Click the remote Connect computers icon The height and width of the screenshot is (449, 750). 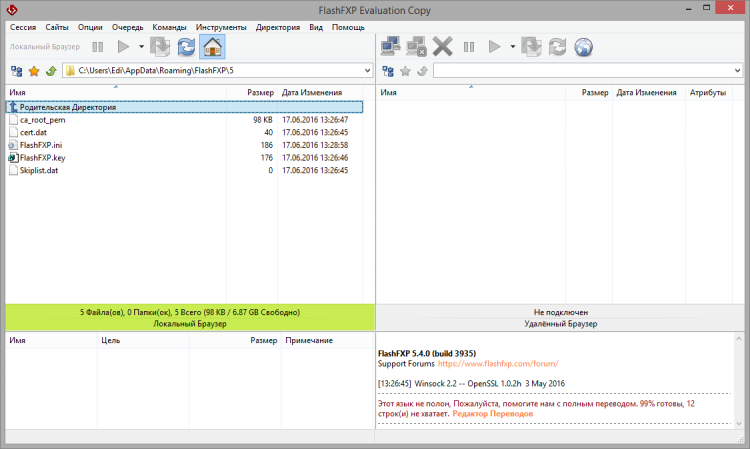(x=390, y=47)
